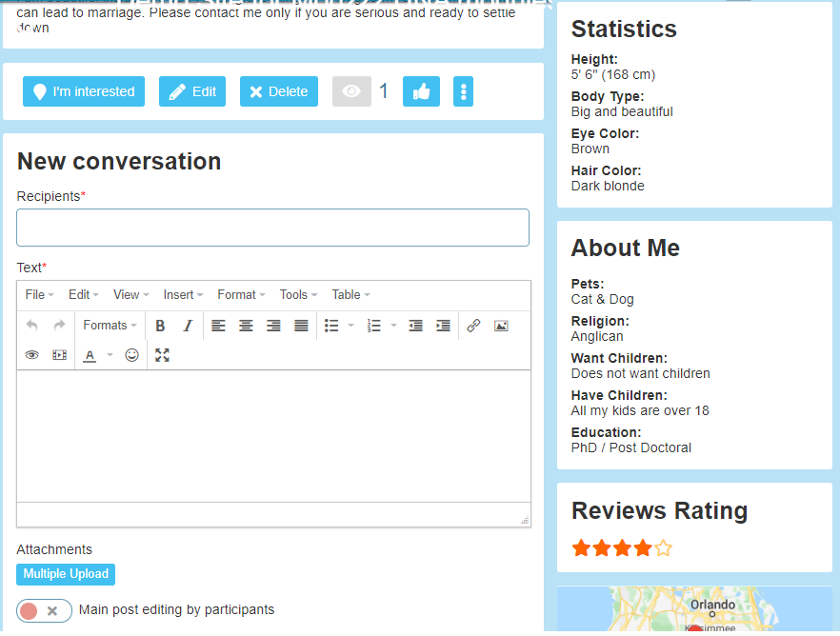This screenshot has height=636, width=840.
Task: Insert a link using the chain icon
Action: pos(473,326)
